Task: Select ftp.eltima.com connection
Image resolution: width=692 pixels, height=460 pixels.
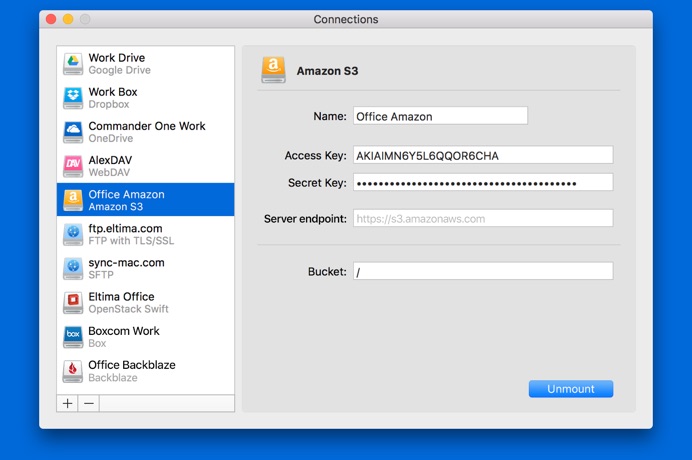Action: 125,228
